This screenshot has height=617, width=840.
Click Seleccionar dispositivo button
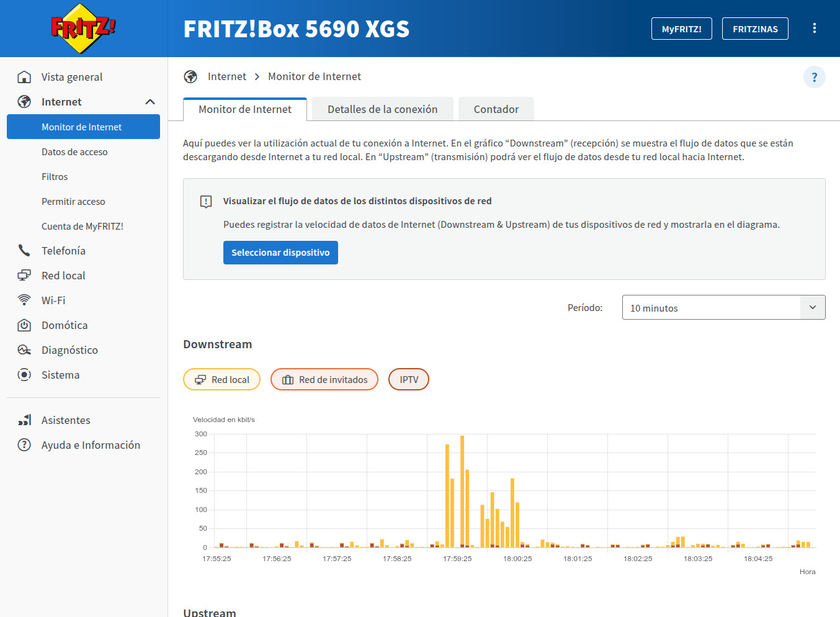pyautogui.click(x=280, y=253)
